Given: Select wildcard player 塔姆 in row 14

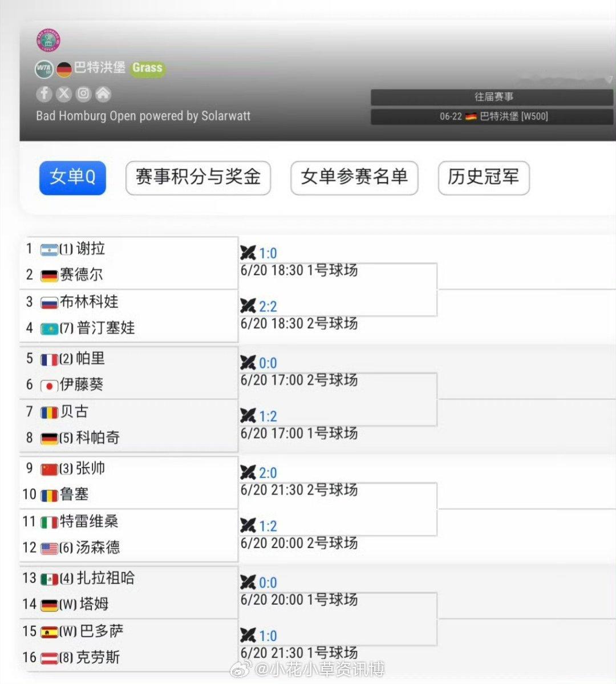Looking at the screenshot, I should (94, 605).
